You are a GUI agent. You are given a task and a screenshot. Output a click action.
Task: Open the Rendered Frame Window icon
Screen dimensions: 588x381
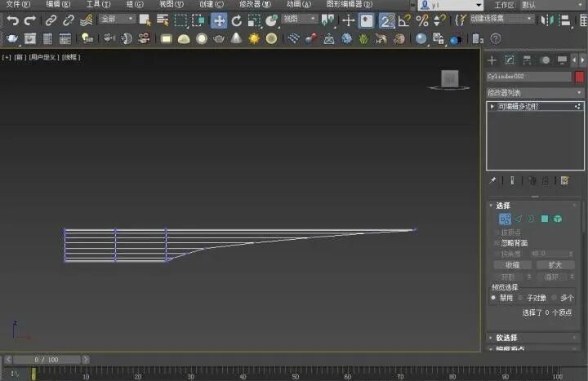30,39
